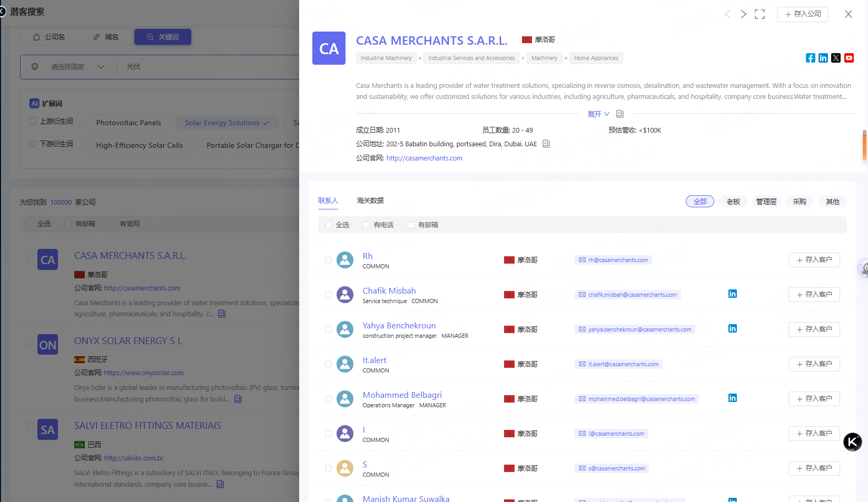Click the copy icon beside company address
Screen dimensions: 868x502
click(x=546, y=144)
